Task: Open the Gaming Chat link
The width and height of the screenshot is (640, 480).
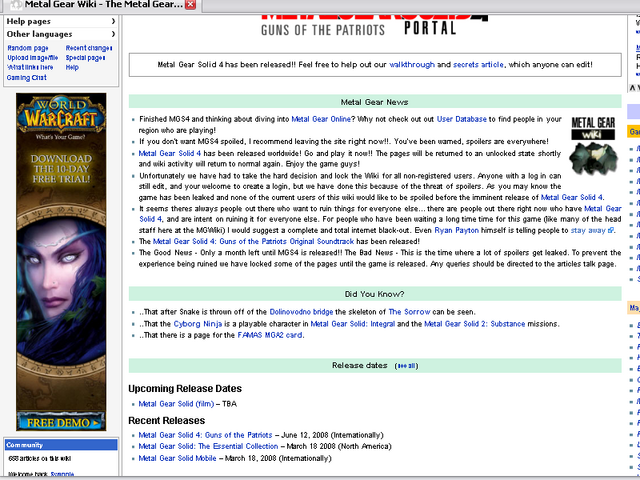Action: point(27,78)
